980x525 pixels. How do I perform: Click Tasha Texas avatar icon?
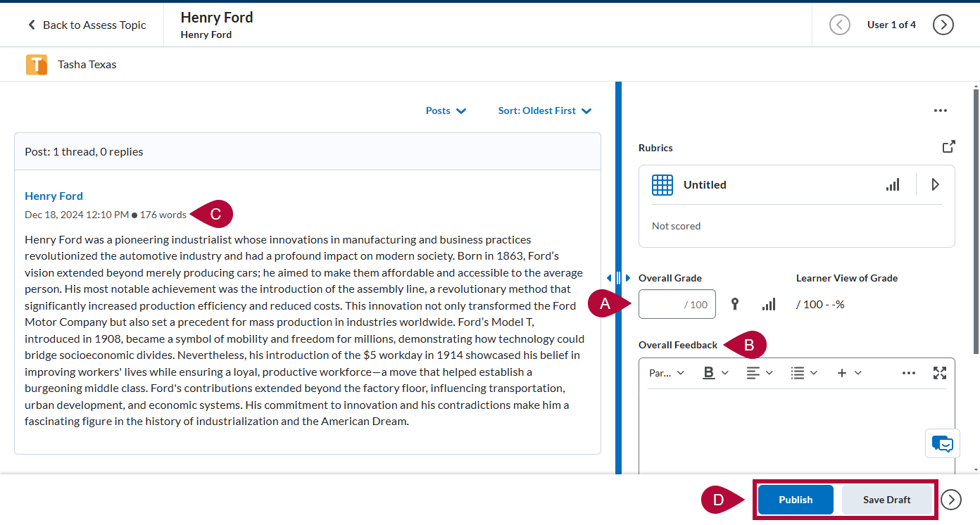pyautogui.click(x=37, y=65)
